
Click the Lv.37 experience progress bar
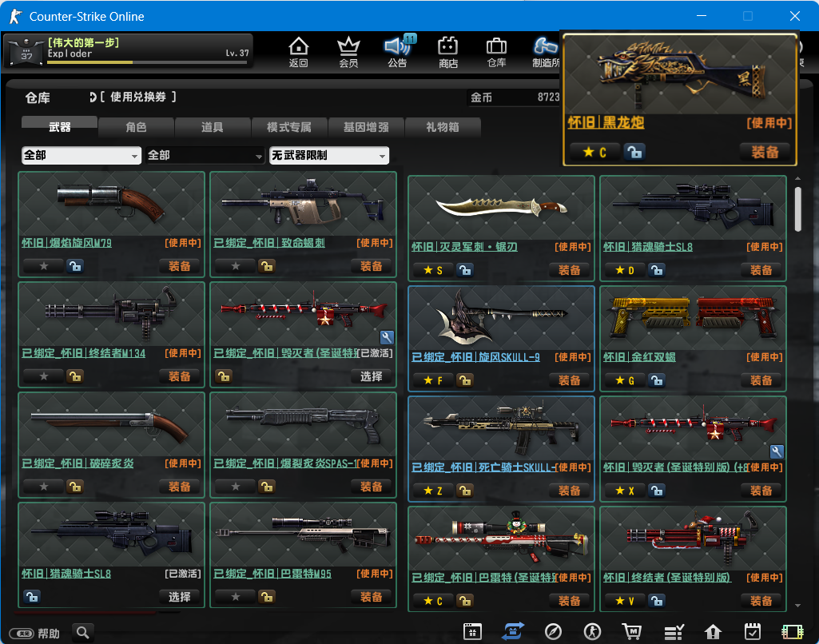(147, 62)
